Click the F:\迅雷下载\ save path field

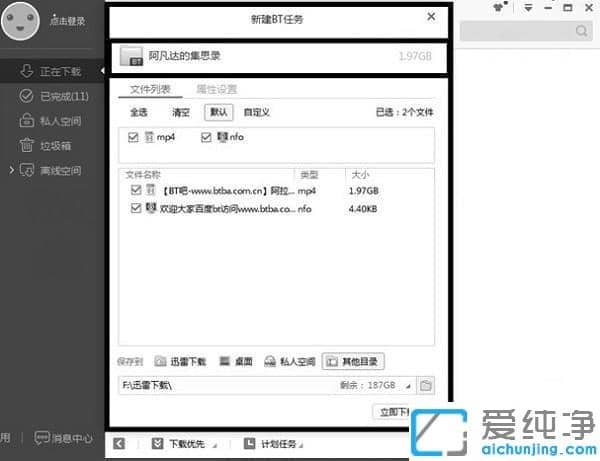[266, 385]
